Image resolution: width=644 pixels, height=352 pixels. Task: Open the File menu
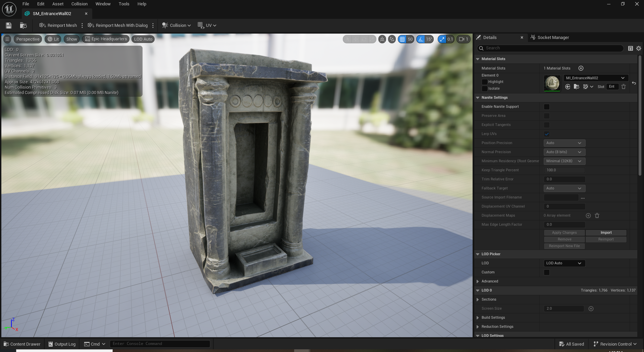(x=26, y=4)
